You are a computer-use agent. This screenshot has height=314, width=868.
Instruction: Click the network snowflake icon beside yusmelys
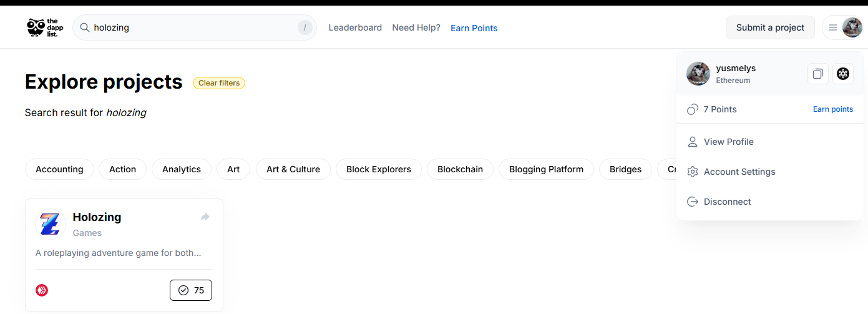843,74
